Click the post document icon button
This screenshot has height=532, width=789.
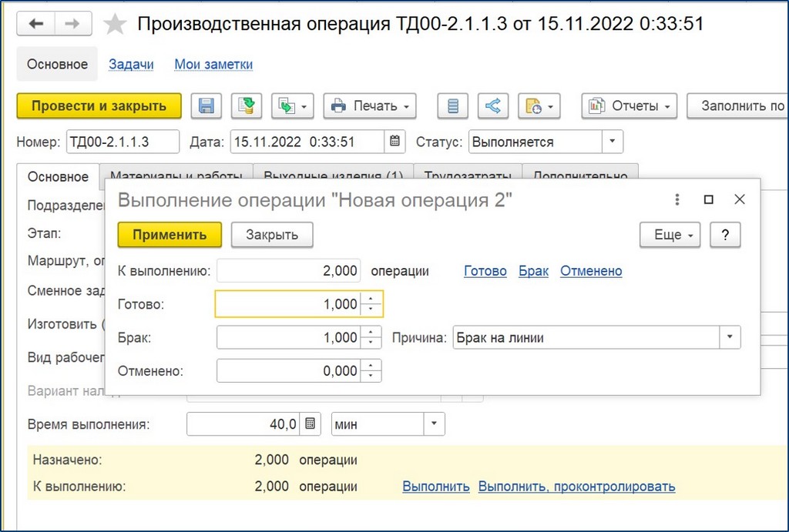247,106
